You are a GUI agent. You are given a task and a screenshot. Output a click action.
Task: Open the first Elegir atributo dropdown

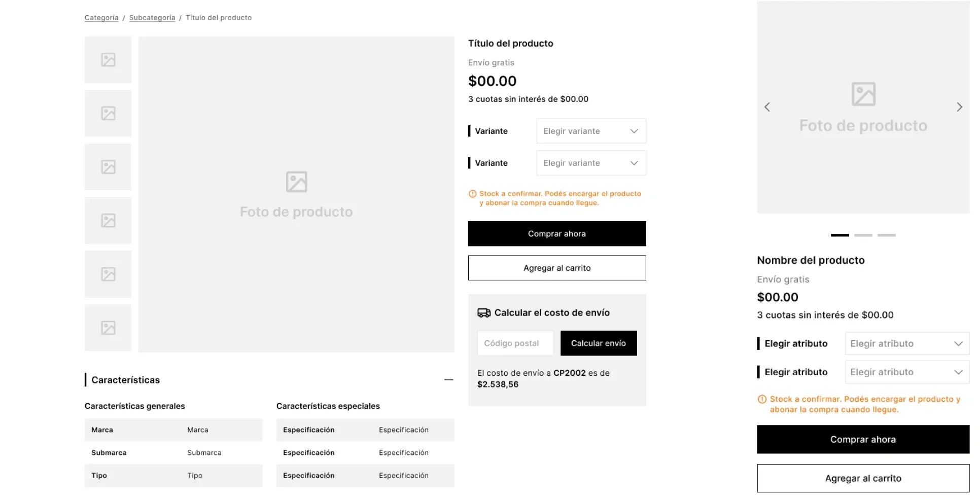pos(906,343)
